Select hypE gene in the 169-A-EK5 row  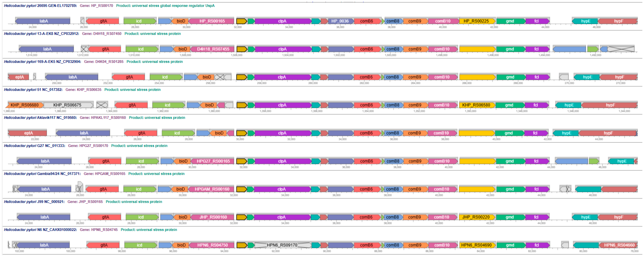587,77
